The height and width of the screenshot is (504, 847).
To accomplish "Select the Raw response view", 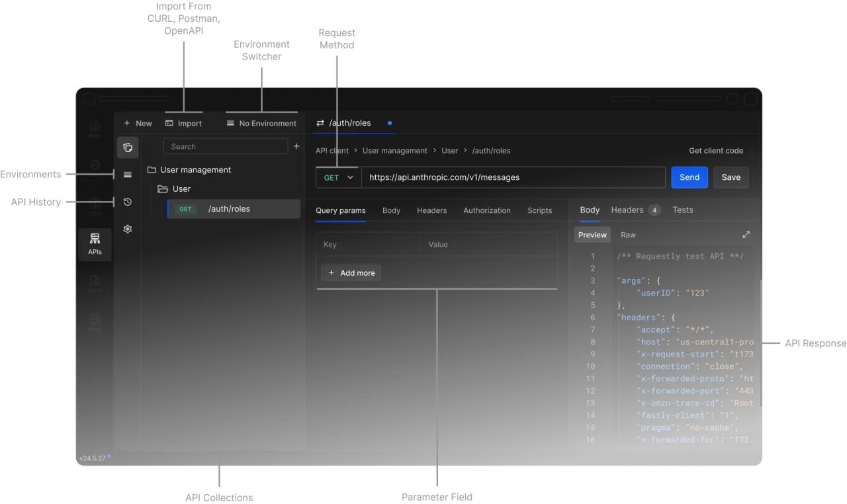I will tap(628, 235).
